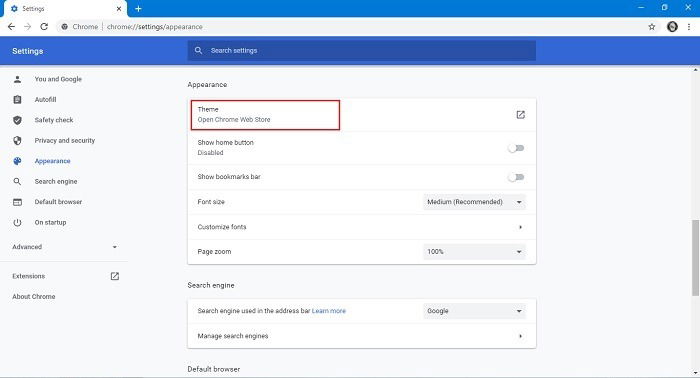The width and height of the screenshot is (700, 378).
Task: Click the Settings header title
Action: click(x=28, y=51)
